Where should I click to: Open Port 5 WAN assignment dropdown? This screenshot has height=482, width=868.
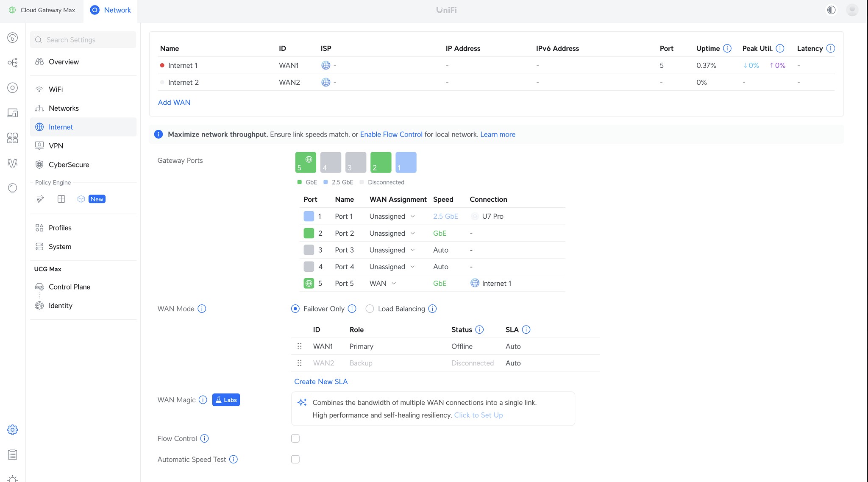383,283
